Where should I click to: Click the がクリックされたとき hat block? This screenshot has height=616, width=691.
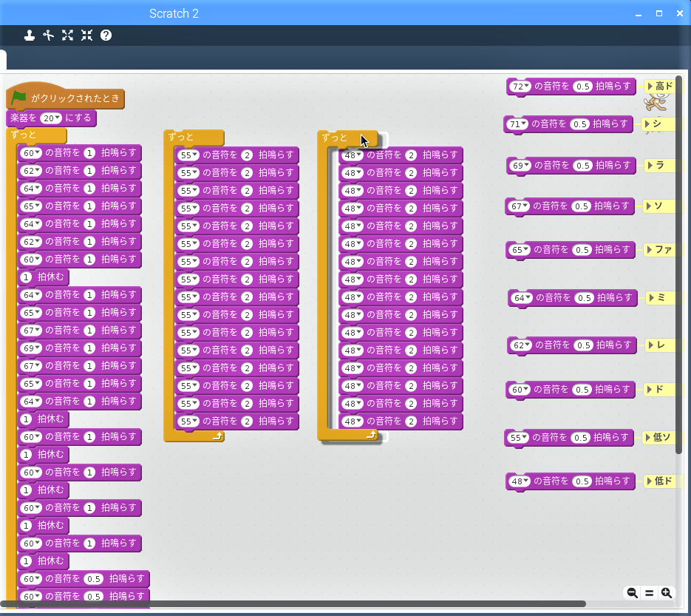coord(66,95)
